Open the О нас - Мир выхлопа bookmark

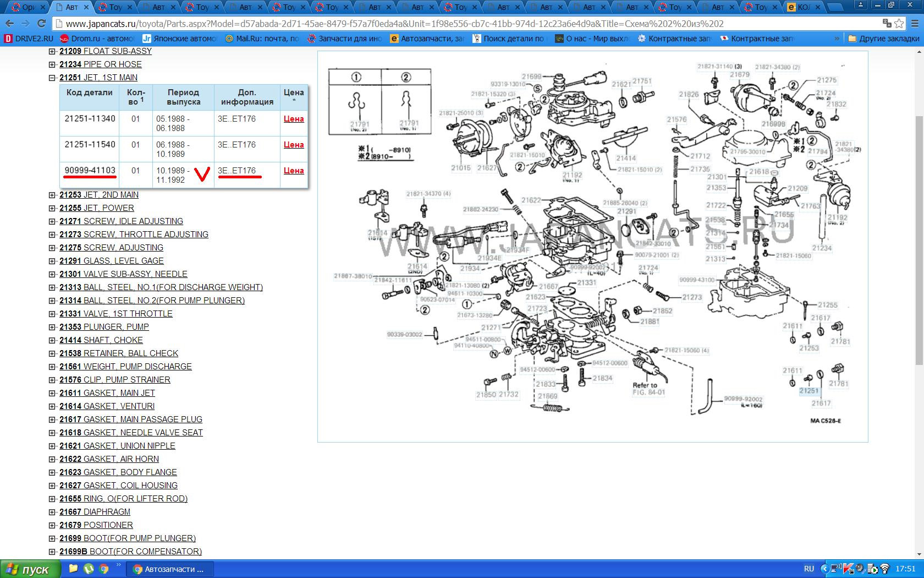(x=592, y=39)
